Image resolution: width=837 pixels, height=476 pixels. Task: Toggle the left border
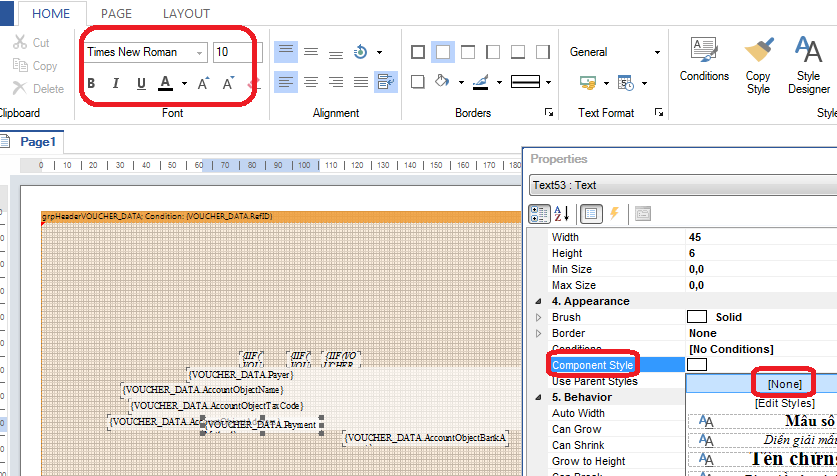pyautogui.click(x=493, y=52)
